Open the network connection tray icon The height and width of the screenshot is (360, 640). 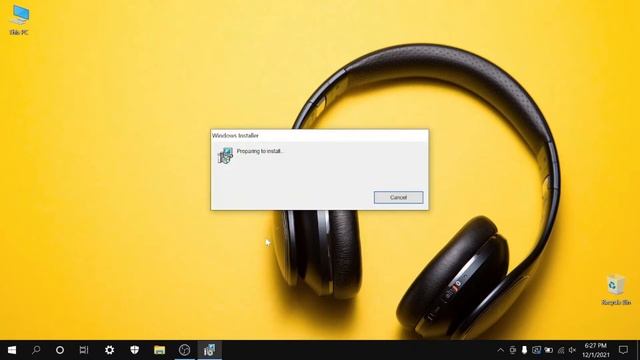[x=561, y=350]
